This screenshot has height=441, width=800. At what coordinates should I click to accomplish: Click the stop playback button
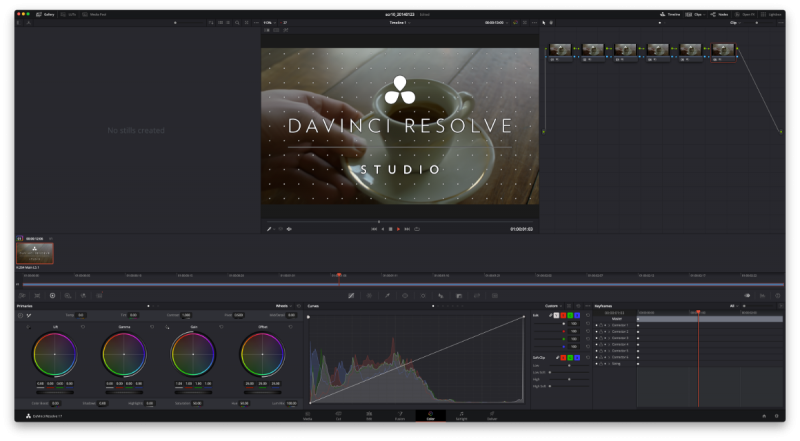pos(390,229)
